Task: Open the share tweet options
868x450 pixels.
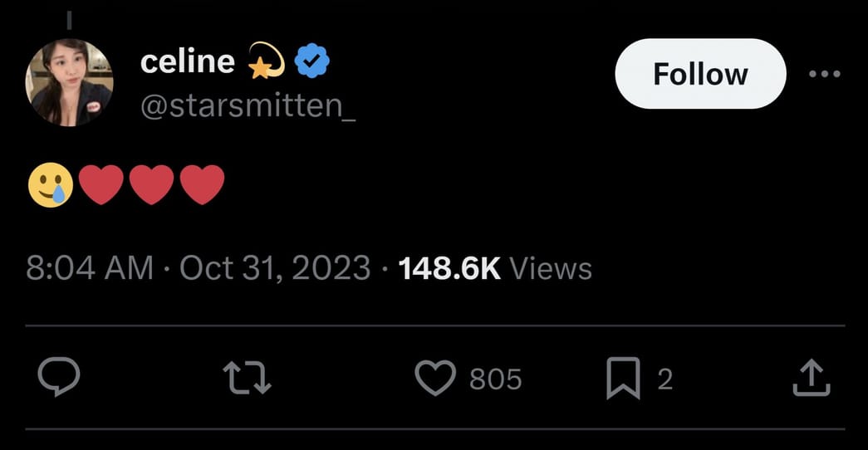Action: coord(812,379)
